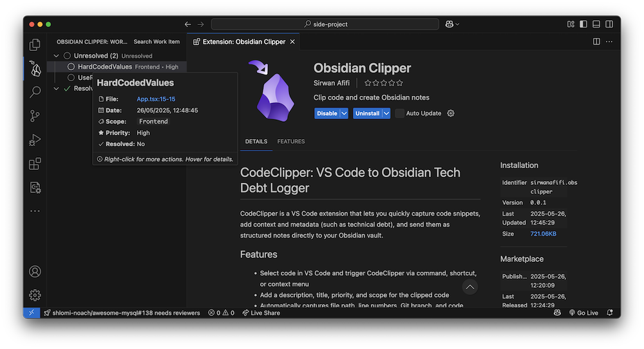
Task: Open the activity bar icon below Extensions
Action: click(x=35, y=187)
